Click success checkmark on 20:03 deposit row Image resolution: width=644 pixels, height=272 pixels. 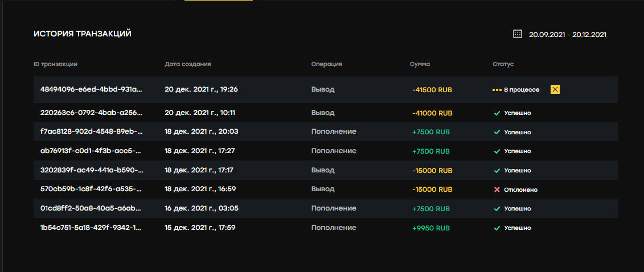497,132
